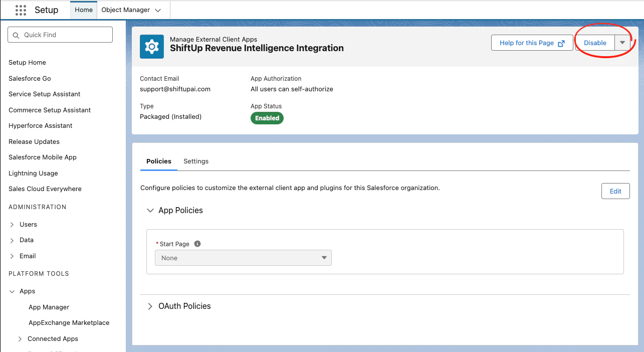Click the Setup app name label
The height and width of the screenshot is (352, 644).
(47, 10)
